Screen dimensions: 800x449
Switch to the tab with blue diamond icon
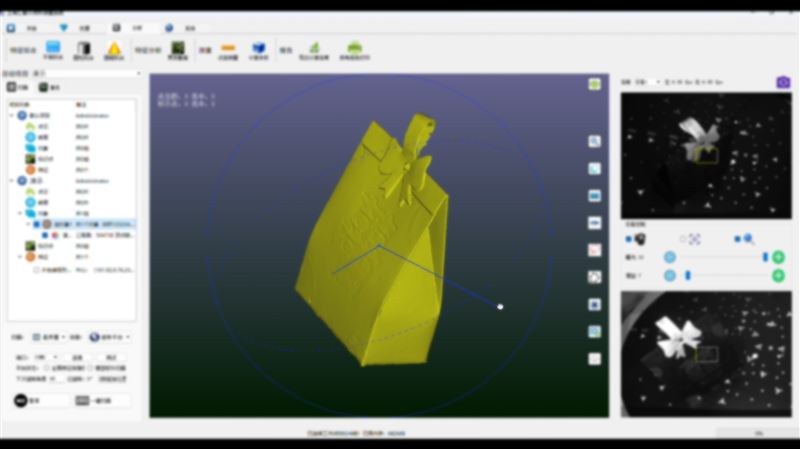pos(64,28)
